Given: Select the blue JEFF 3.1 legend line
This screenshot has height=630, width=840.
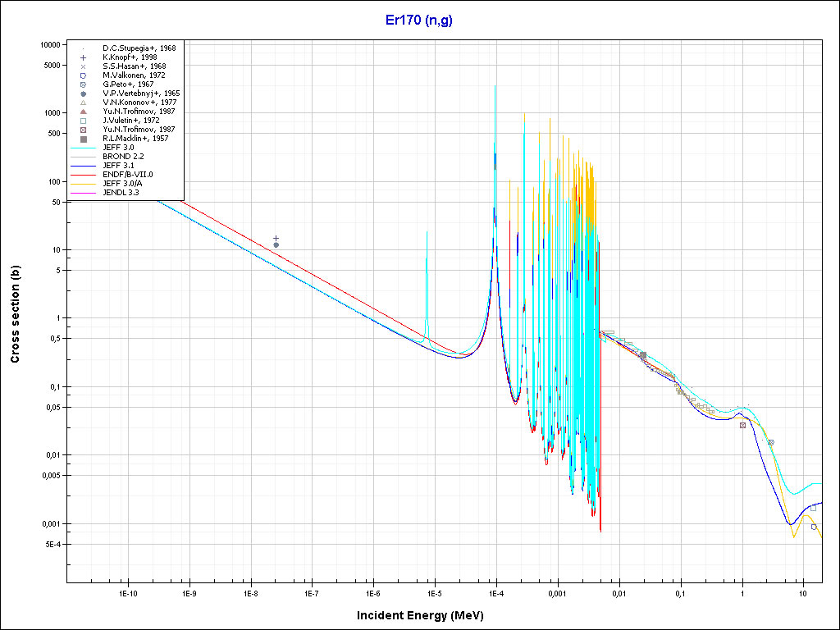Looking at the screenshot, I should point(84,165).
